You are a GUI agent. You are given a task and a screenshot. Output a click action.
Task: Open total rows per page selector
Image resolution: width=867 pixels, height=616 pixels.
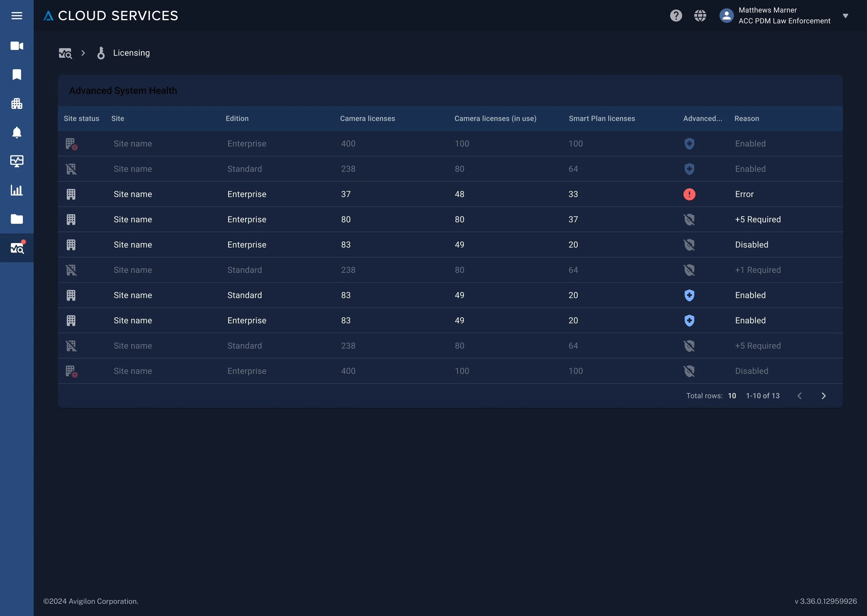[731, 396]
